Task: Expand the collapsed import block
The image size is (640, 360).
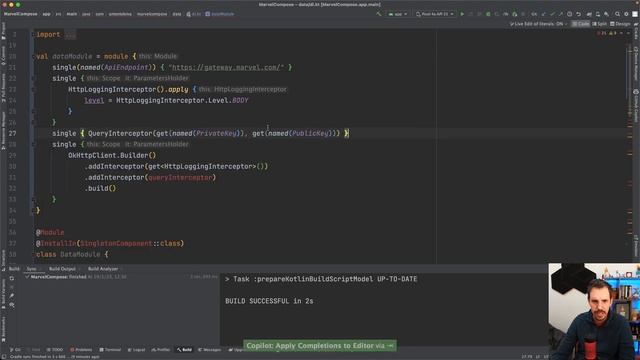Action: click(70, 35)
